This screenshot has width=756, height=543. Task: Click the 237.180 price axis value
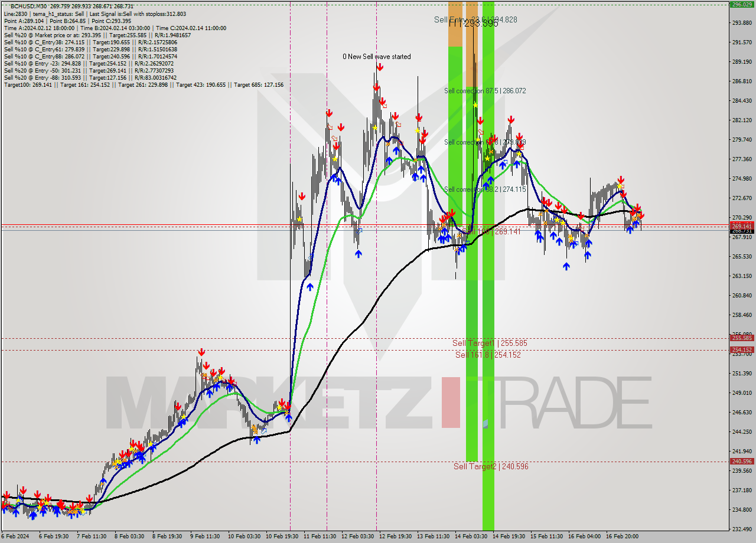click(742, 490)
